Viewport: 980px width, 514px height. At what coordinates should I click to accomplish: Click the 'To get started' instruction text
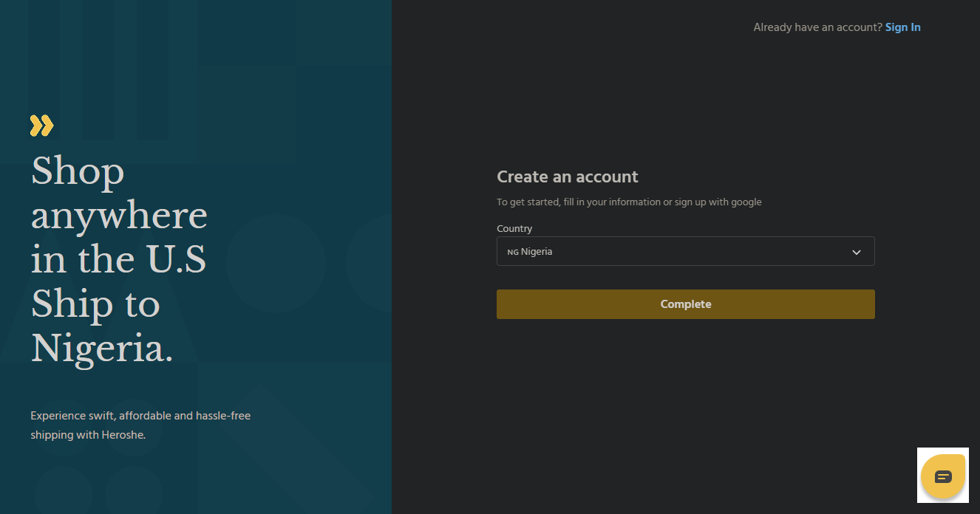click(629, 202)
